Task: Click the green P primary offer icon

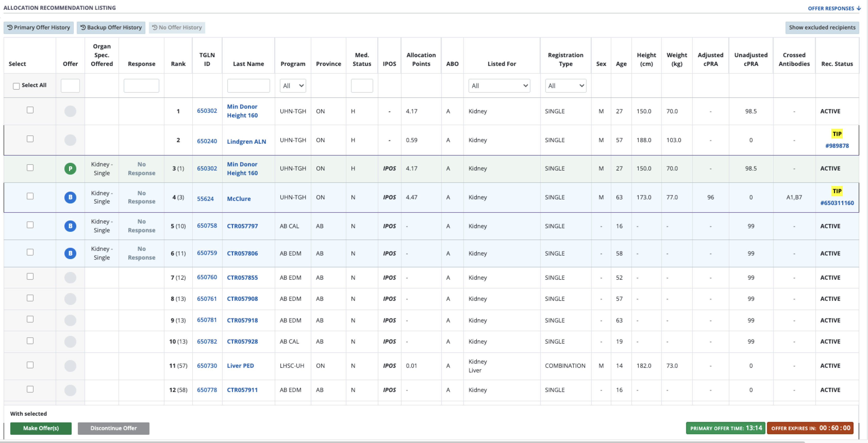Action: (70, 169)
